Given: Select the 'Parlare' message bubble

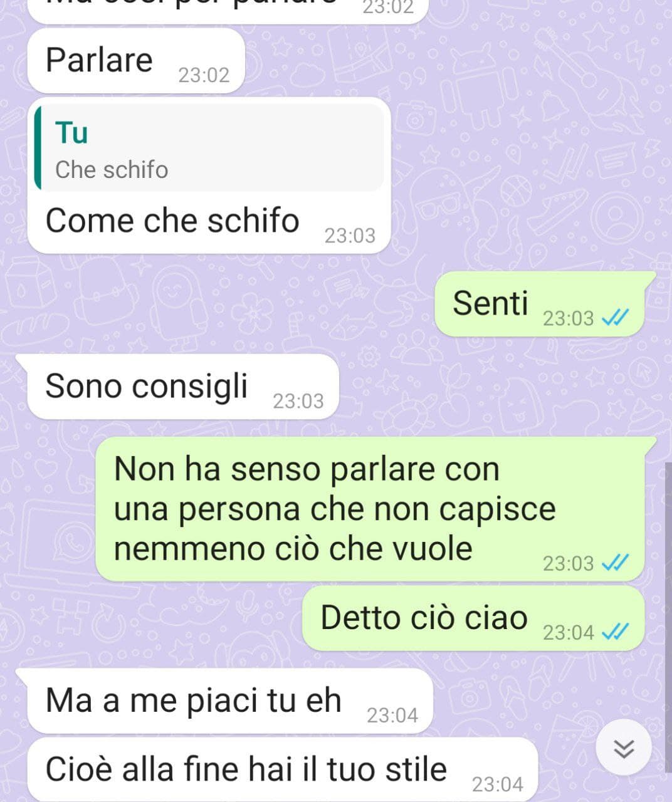Looking at the screenshot, I should click(136, 61).
